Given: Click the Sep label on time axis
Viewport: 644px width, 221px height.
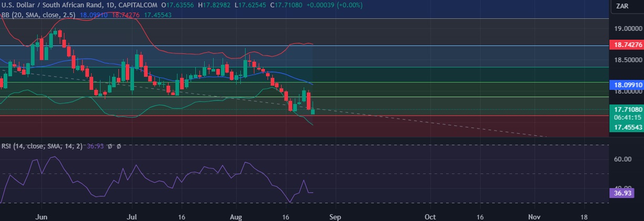Looking at the screenshot, I should (x=336, y=216).
